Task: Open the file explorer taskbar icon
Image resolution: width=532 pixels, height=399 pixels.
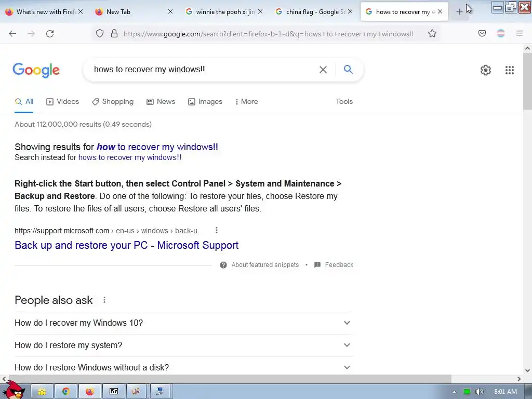Action: point(42,392)
